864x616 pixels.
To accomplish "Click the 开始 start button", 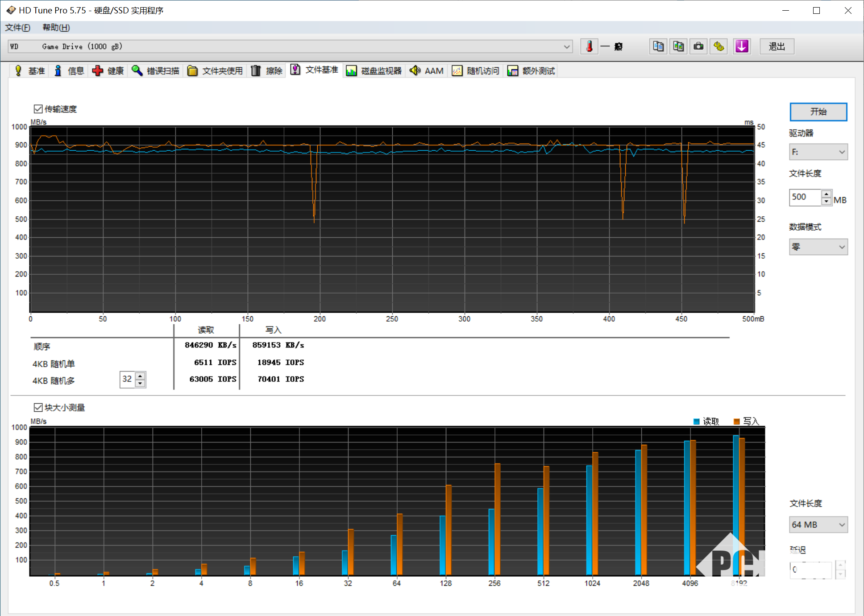I will point(818,112).
